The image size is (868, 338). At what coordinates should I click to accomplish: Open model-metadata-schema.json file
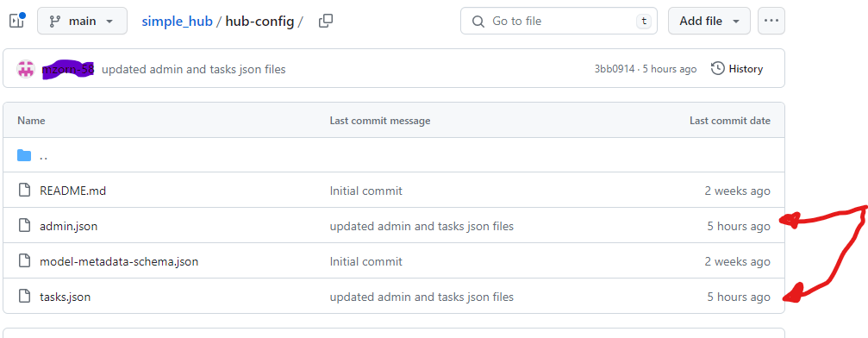click(x=119, y=261)
